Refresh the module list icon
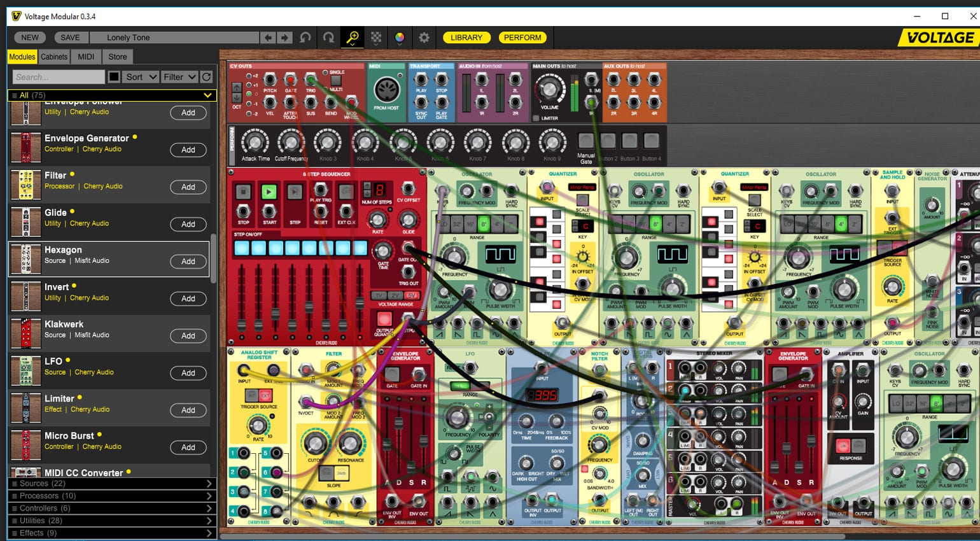This screenshot has width=980, height=541. pos(206,77)
